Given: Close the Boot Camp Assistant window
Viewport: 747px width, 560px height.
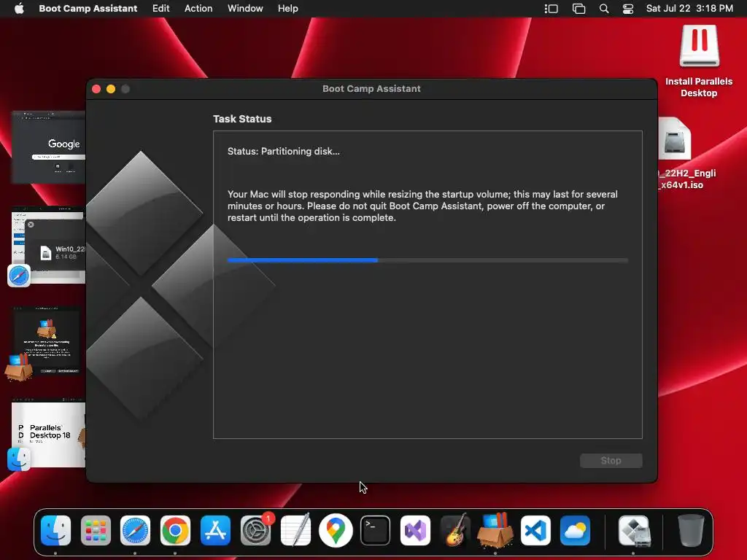Looking at the screenshot, I should [96, 89].
